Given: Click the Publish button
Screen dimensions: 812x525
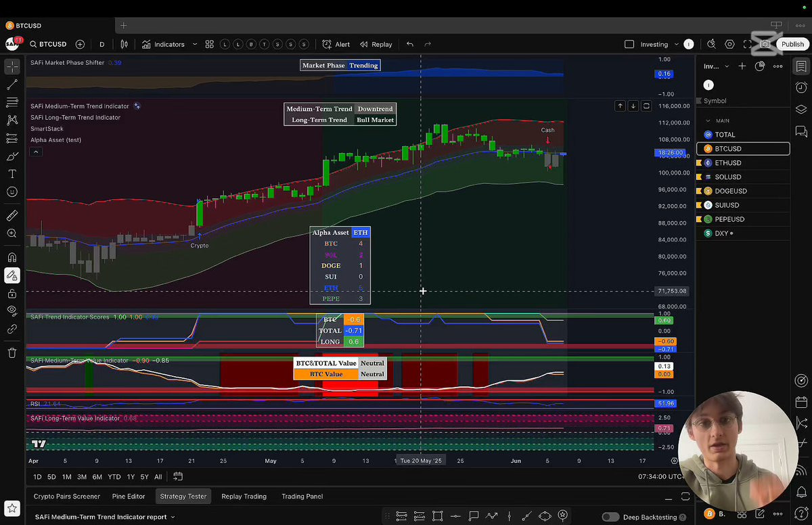Looking at the screenshot, I should click(x=792, y=45).
